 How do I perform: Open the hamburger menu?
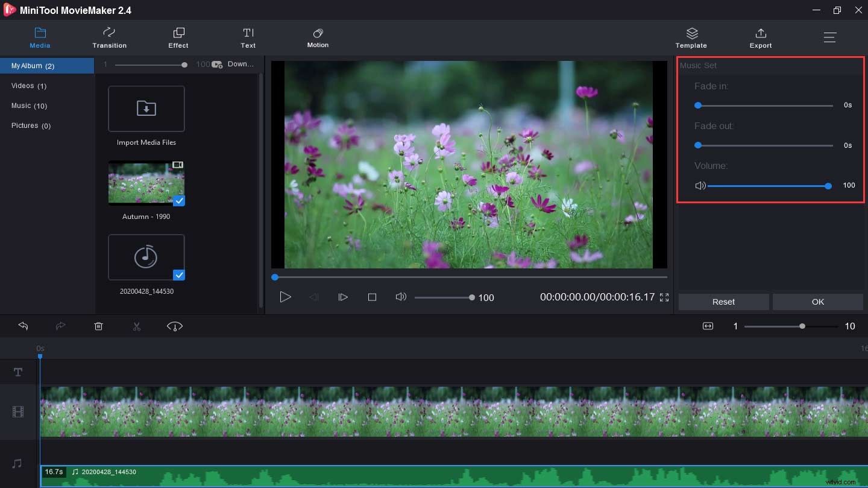[830, 37]
